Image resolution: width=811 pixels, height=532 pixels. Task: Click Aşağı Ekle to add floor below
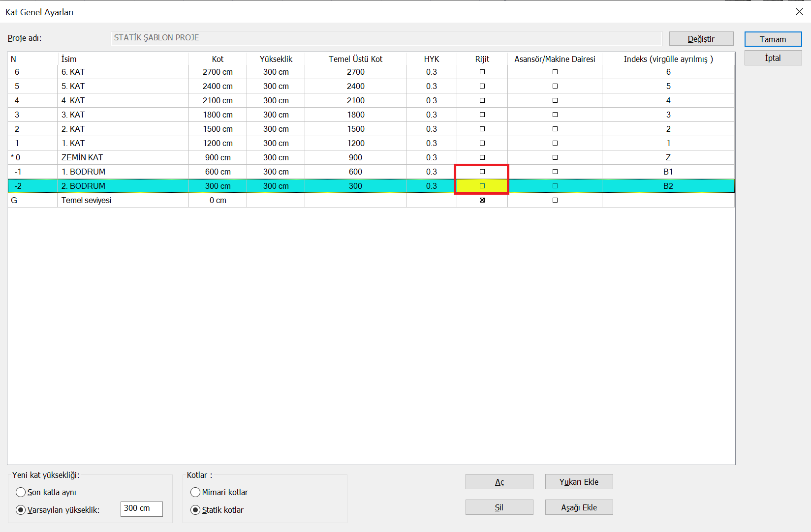(x=579, y=507)
